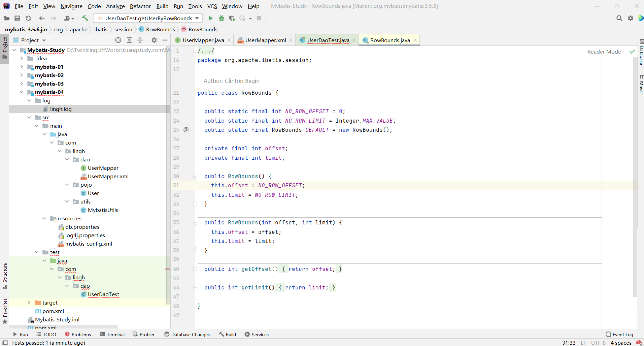Click the tool windows quick access corner icon
The image size is (644, 346).
tap(5, 343)
